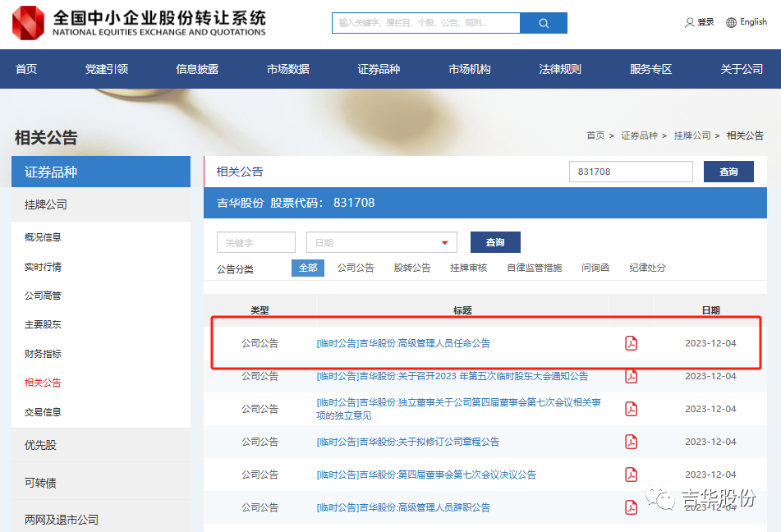Open 首页 in main navigation

click(x=26, y=69)
